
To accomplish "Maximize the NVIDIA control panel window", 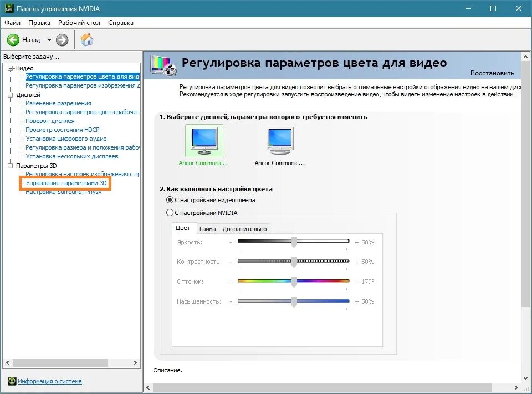I will click(x=493, y=8).
